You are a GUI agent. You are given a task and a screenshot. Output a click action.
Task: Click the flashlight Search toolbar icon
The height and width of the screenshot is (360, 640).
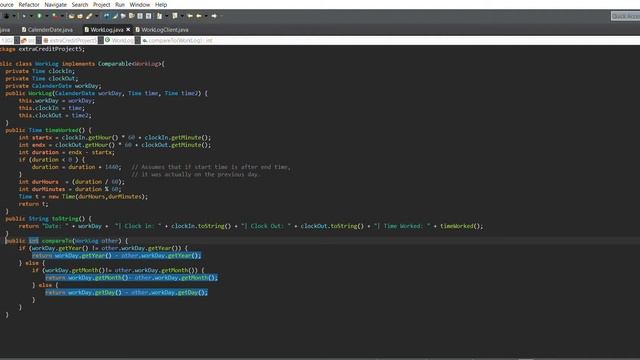tap(89, 16)
